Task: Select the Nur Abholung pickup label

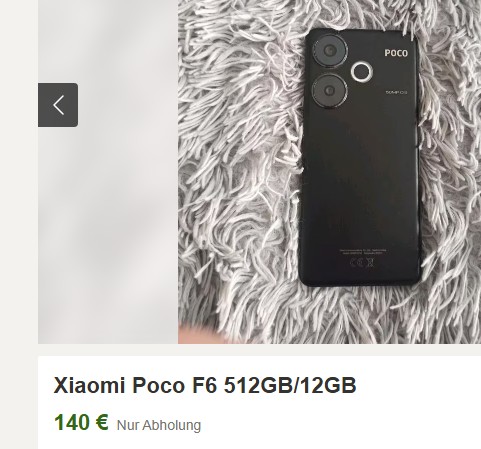Action: pos(159,425)
